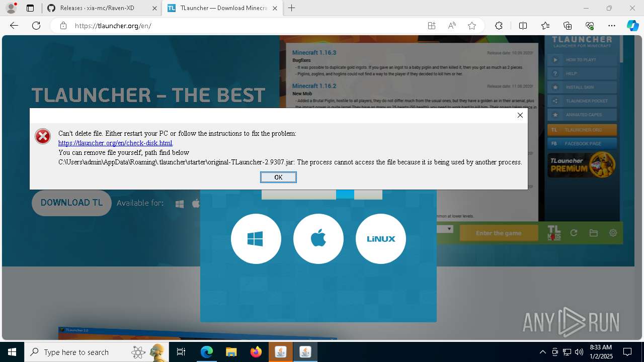Viewport: 644px width, 362px height.
Task: Add this page to favorites
Action: (x=472, y=26)
